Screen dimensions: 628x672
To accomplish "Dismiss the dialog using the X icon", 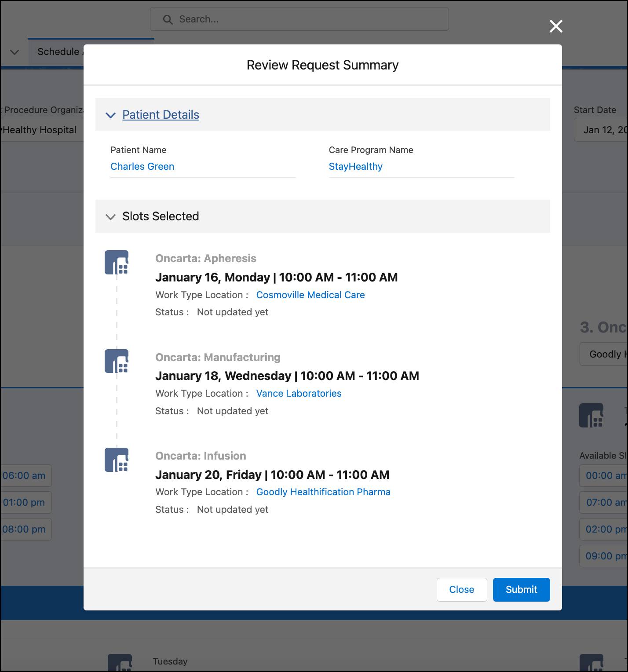I will click(x=556, y=26).
